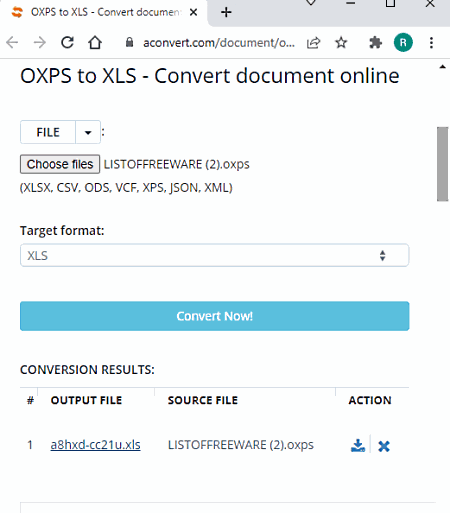Close the OXPS to XLS tab
Screen dimensions: 450x513
click(193, 12)
